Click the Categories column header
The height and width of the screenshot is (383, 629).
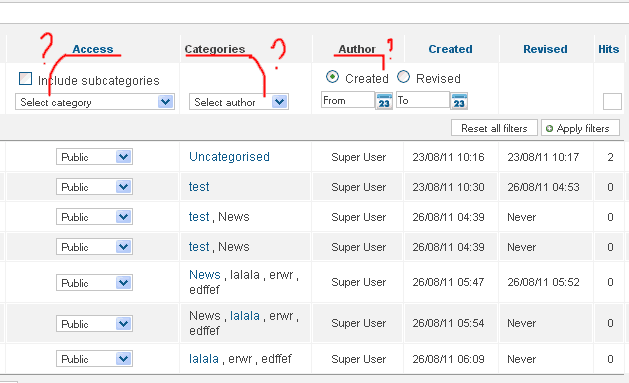215,49
